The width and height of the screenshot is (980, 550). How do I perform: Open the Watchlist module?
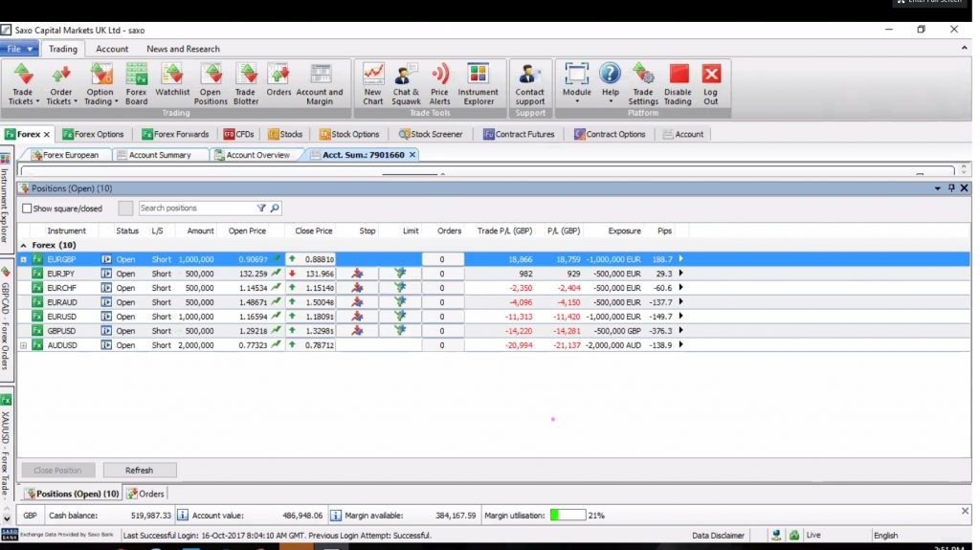pos(172,80)
